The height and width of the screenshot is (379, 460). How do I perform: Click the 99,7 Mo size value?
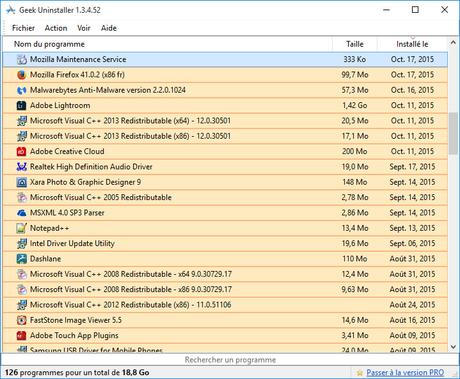coord(355,75)
